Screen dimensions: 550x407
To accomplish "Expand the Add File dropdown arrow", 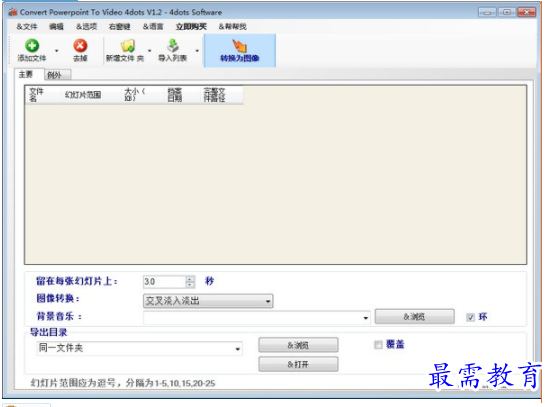I will coord(56,51).
